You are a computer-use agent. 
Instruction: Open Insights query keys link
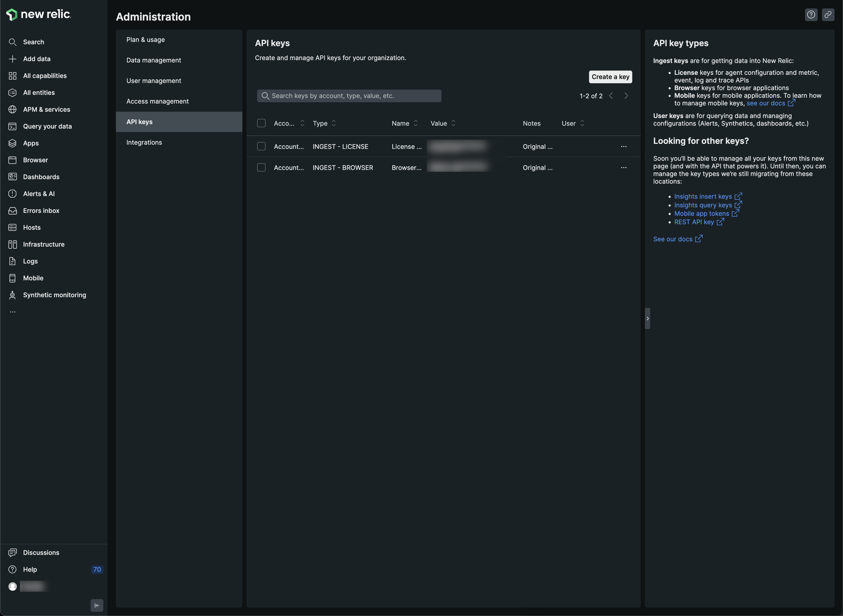pyautogui.click(x=708, y=205)
